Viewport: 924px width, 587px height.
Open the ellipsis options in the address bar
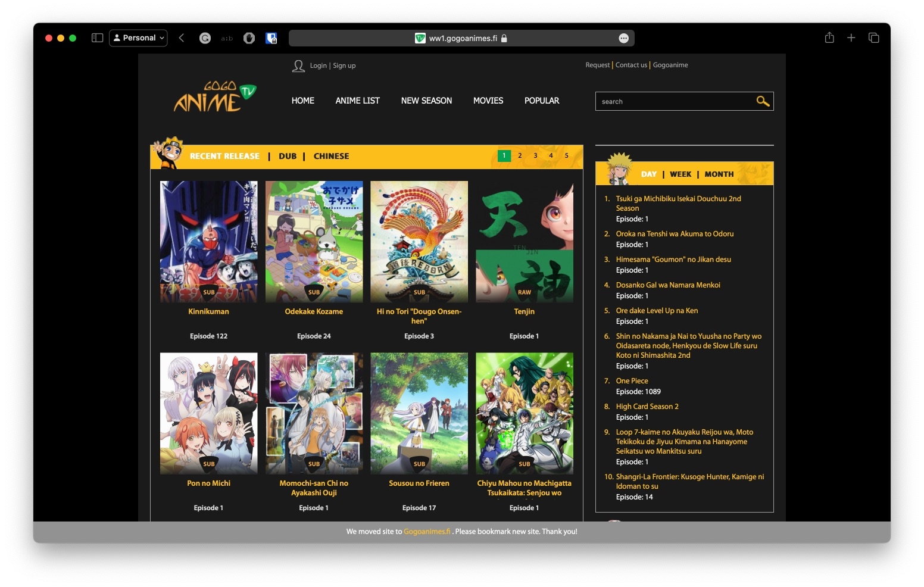623,38
